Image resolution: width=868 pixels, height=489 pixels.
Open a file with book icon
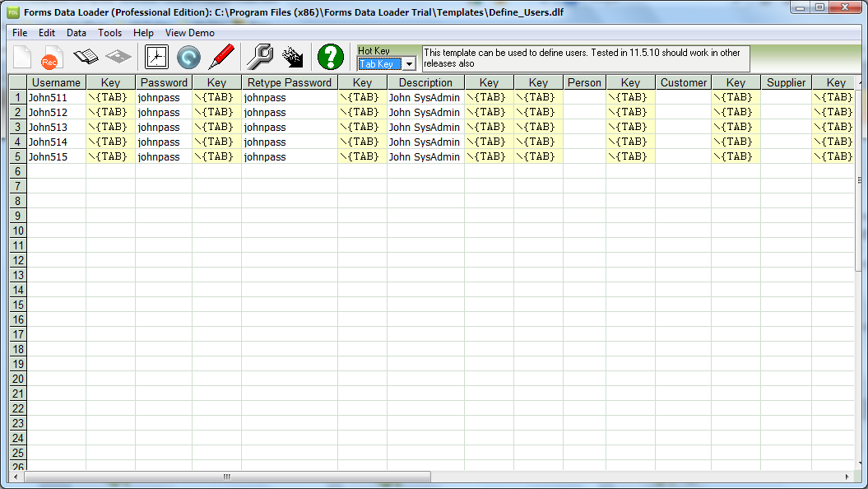pyautogui.click(x=86, y=57)
